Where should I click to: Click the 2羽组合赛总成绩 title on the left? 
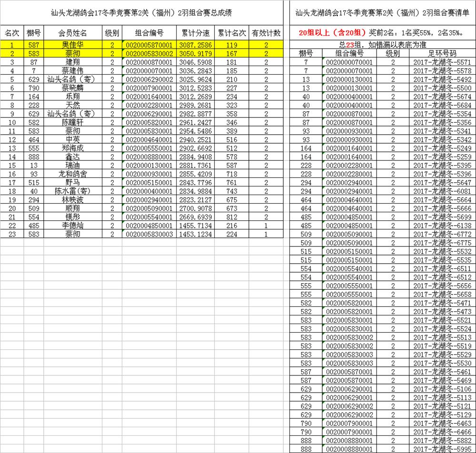[x=142, y=13]
